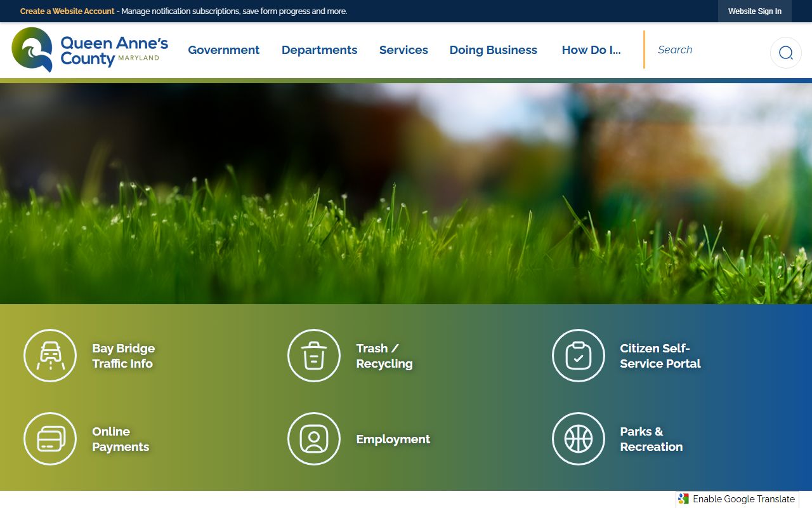
Task: Open Trash / Recycling text link
Action: tap(384, 356)
